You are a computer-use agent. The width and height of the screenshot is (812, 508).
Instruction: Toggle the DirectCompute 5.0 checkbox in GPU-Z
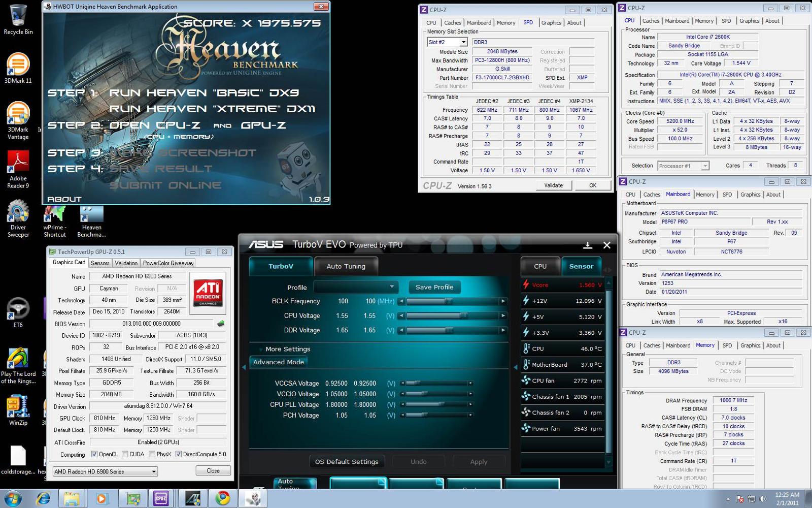pos(178,454)
